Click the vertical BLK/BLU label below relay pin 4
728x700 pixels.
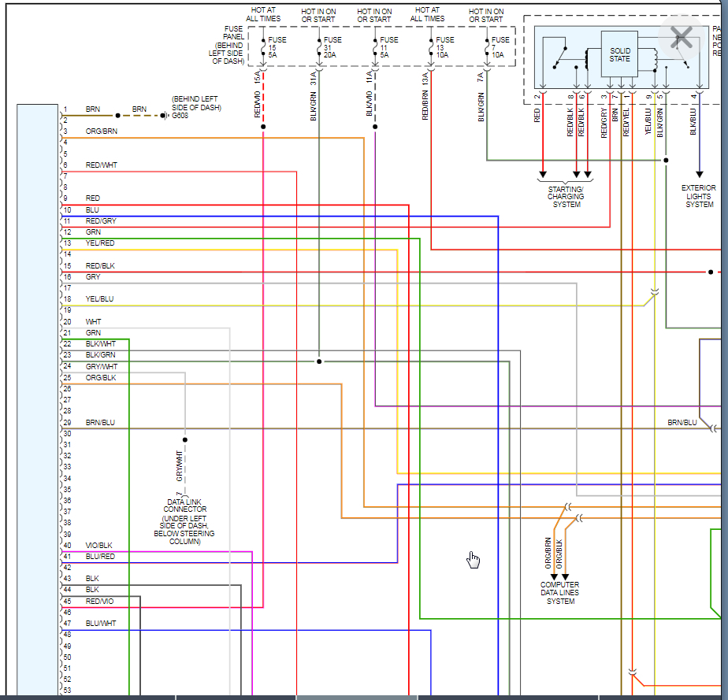[x=693, y=122]
